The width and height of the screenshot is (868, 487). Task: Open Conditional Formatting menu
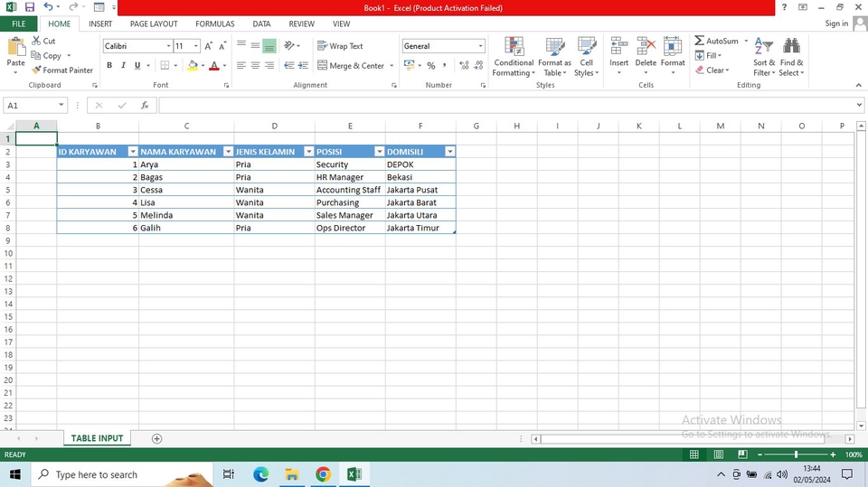[x=514, y=56]
